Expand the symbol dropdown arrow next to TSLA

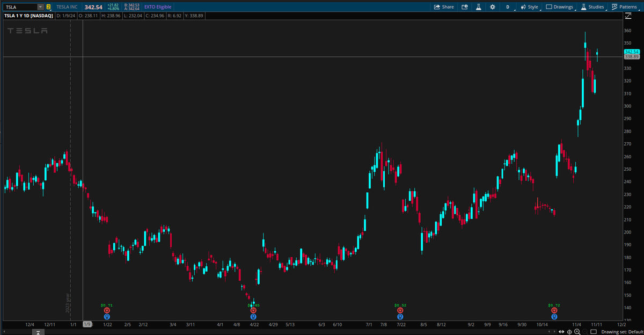pos(41,7)
